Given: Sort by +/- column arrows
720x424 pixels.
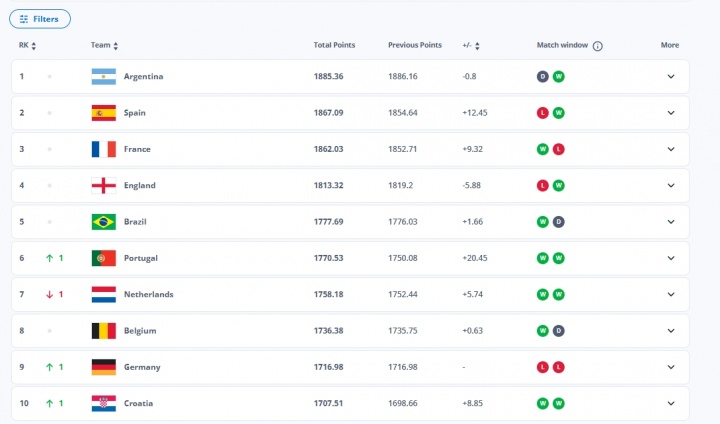Looking at the screenshot, I should (x=477, y=46).
